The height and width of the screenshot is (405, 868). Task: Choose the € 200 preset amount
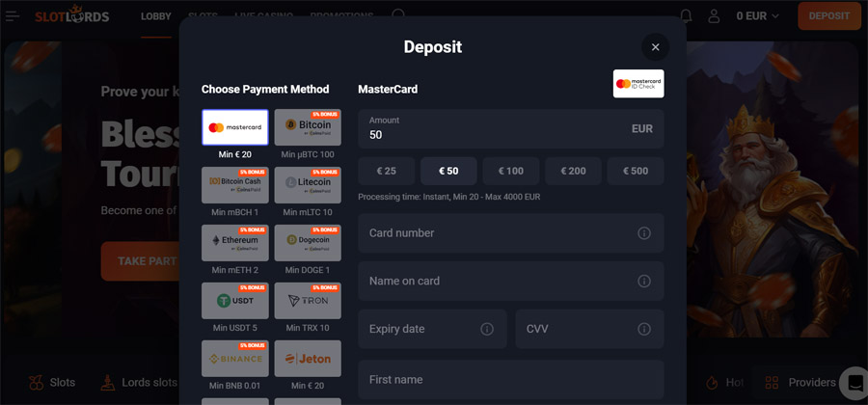pyautogui.click(x=573, y=171)
